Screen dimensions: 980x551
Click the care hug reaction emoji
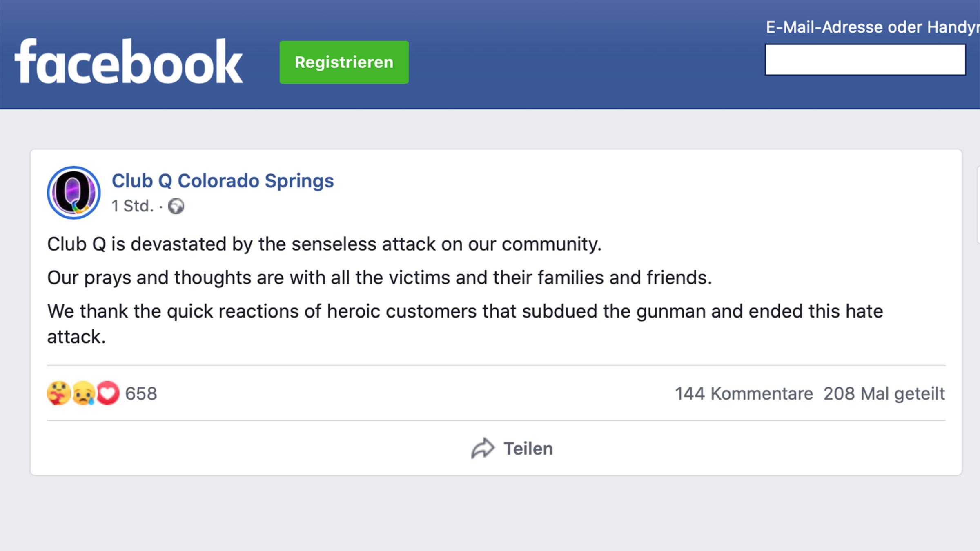[x=59, y=393]
